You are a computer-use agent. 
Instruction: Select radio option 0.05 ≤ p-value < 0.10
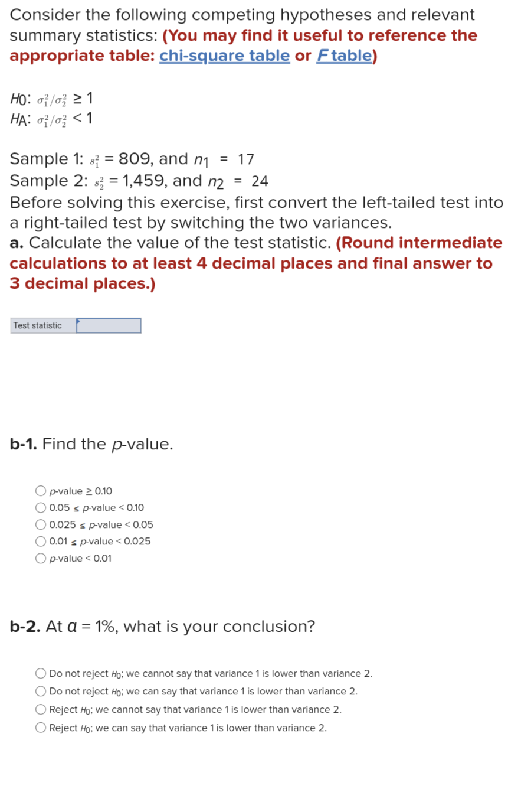pyautogui.click(x=40, y=507)
